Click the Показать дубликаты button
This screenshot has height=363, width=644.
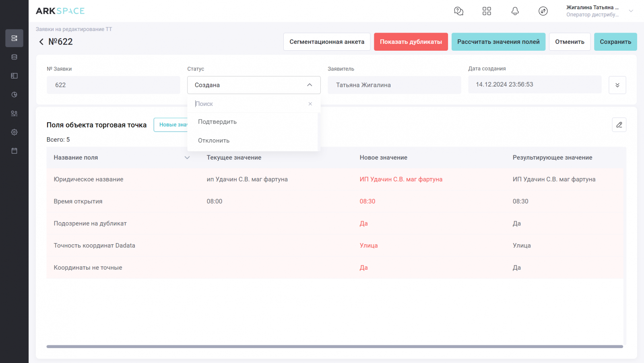click(411, 42)
